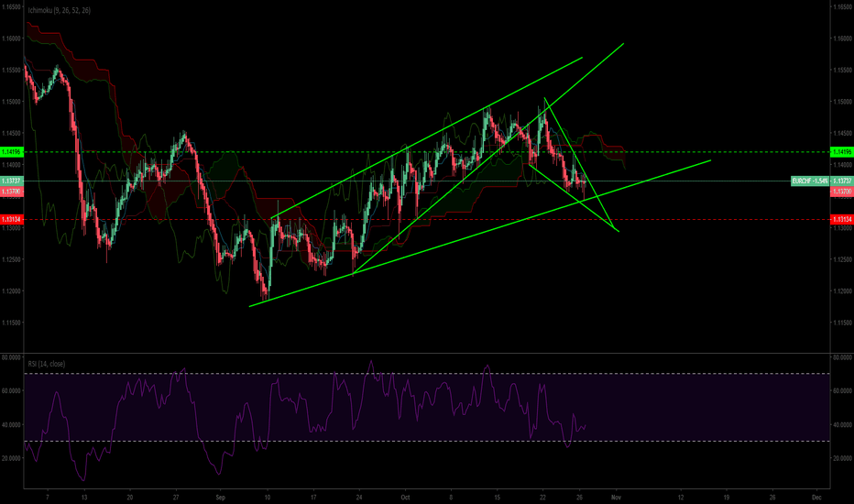854x504 pixels.
Task: Select date 22 on the time axis
Action: 542,497
